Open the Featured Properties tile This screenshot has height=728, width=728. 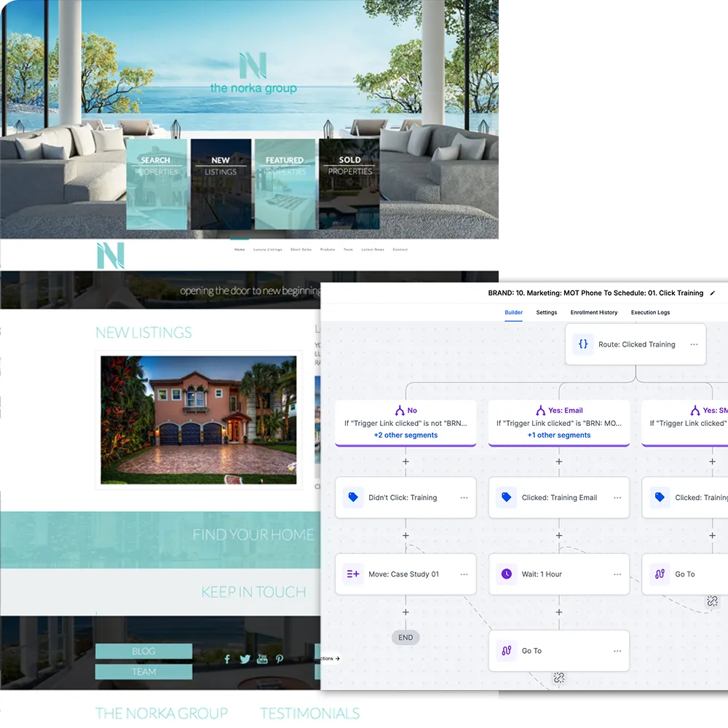[x=285, y=184]
